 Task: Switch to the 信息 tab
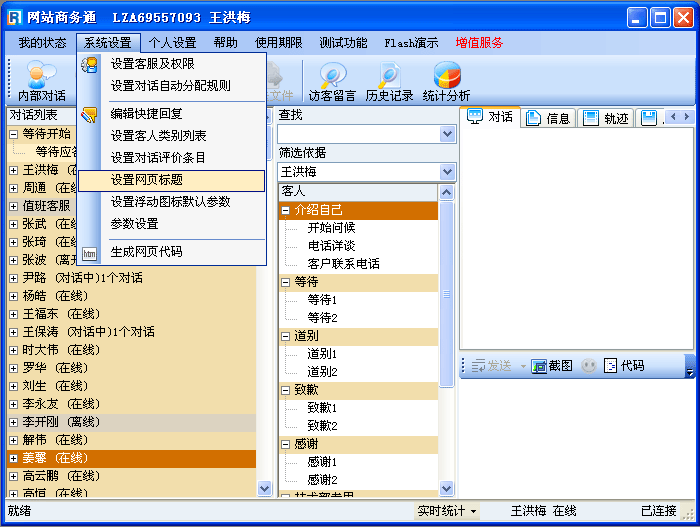[x=548, y=118]
